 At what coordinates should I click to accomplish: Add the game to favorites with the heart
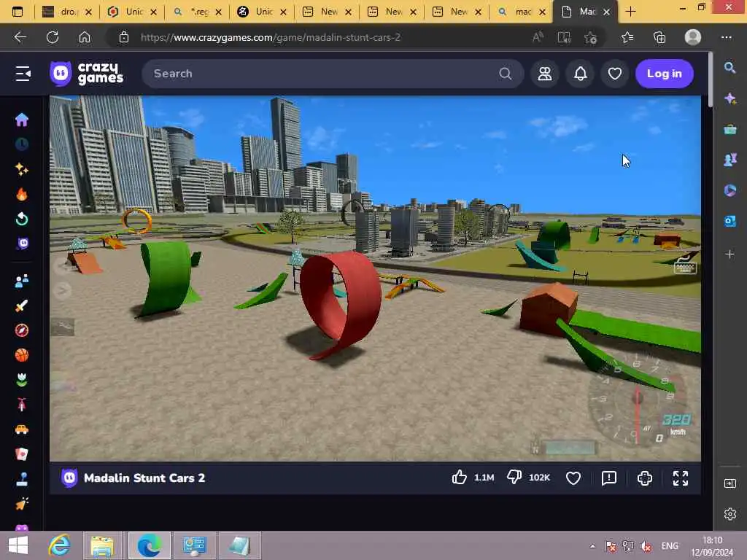pyautogui.click(x=573, y=478)
